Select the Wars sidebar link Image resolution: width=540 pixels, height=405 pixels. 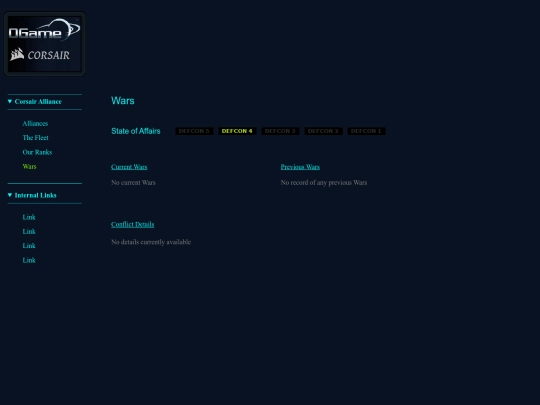pos(29,166)
